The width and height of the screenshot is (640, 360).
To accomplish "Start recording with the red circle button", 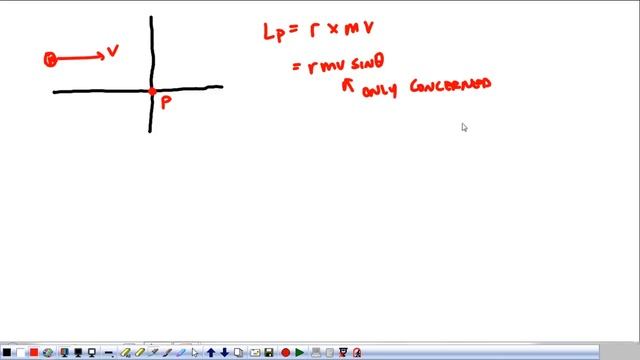I will (286, 352).
